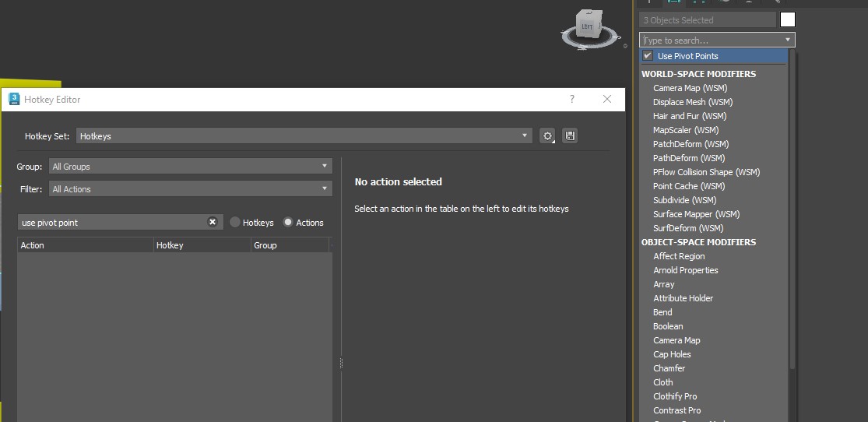Expand the Filter dropdown showing All Actions

click(191, 189)
